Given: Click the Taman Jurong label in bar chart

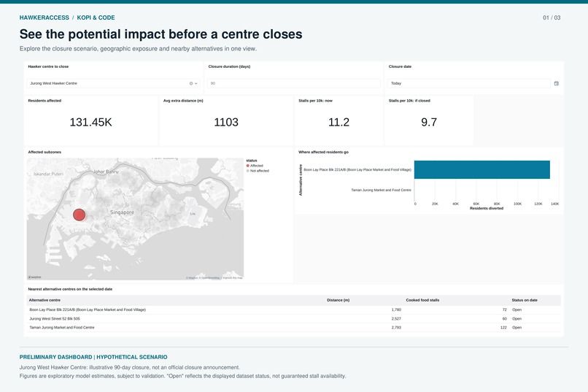Looking at the screenshot, I should pyautogui.click(x=381, y=191).
